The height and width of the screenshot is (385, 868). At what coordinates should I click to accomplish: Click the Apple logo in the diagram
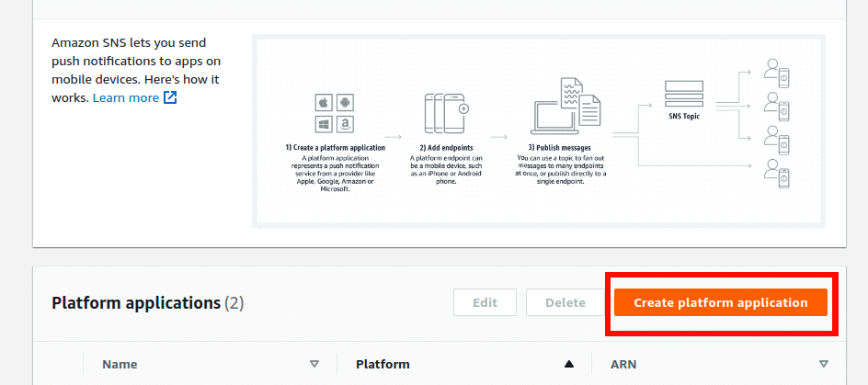click(323, 102)
